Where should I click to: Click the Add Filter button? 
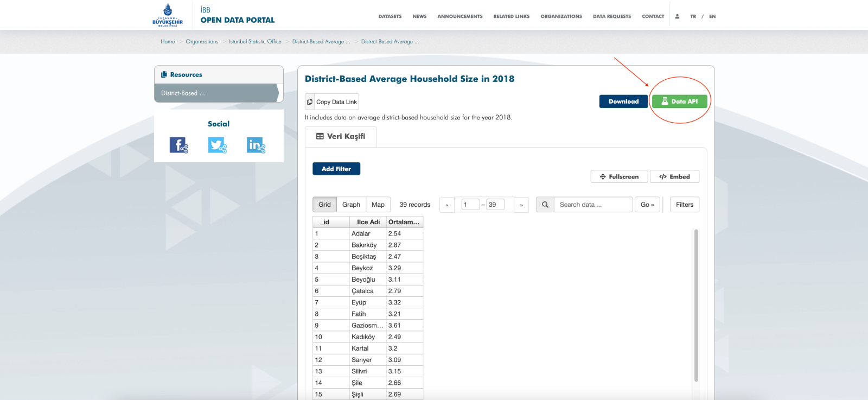[336, 169]
